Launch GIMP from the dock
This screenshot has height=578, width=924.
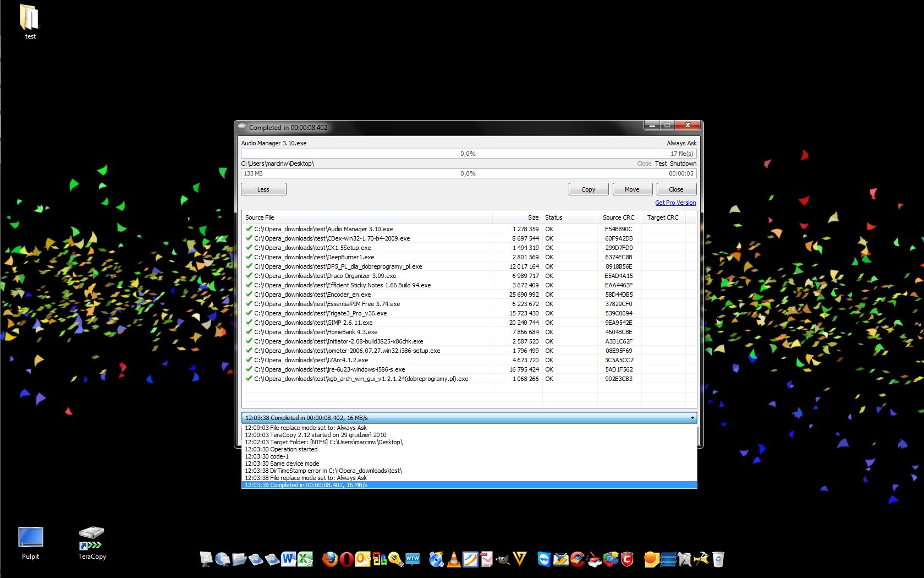503,559
